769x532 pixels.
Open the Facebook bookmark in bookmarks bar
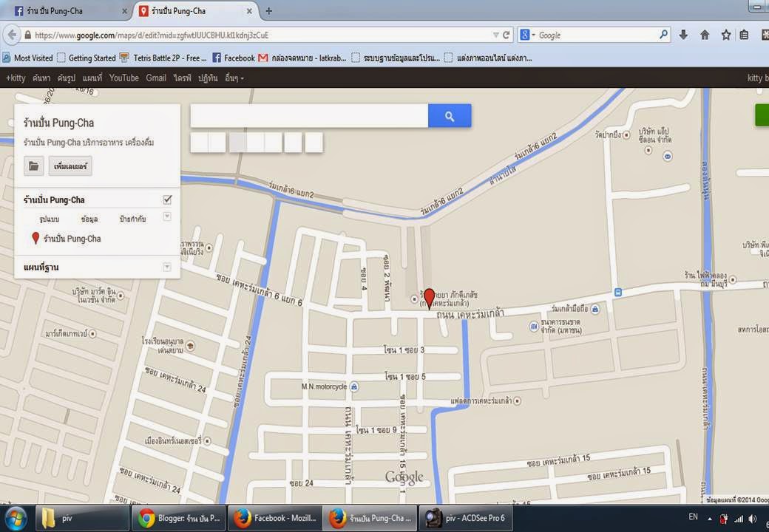pyautogui.click(x=234, y=58)
